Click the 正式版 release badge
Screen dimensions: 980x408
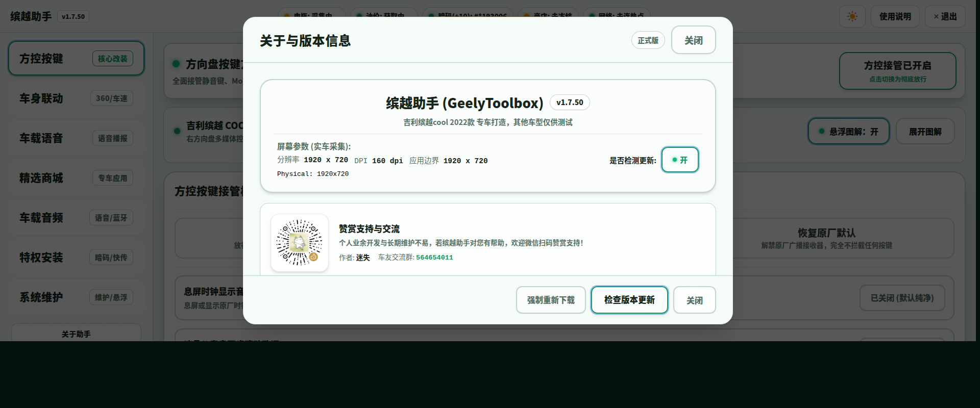(648, 40)
